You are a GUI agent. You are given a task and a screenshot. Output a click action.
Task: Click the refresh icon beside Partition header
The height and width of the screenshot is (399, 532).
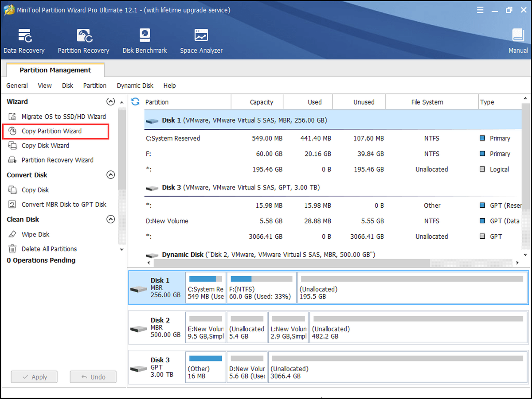click(x=136, y=102)
